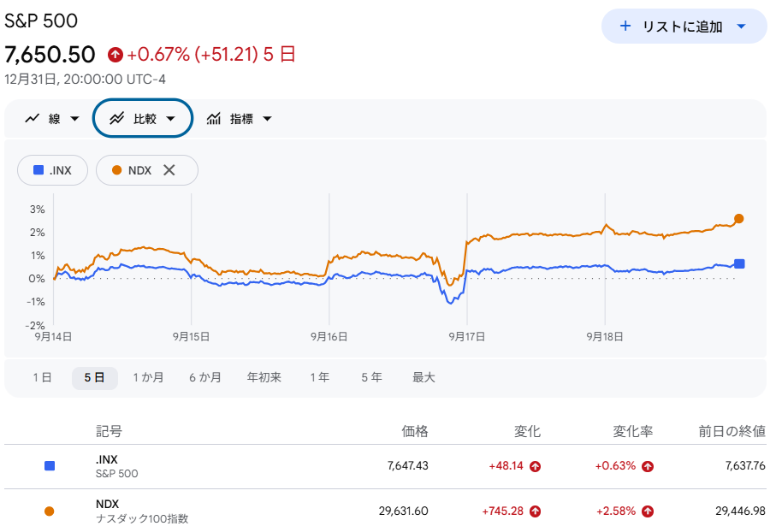776x532 pixels.
Task: Click the 7,637.76 previous close value
Action: coord(745,466)
